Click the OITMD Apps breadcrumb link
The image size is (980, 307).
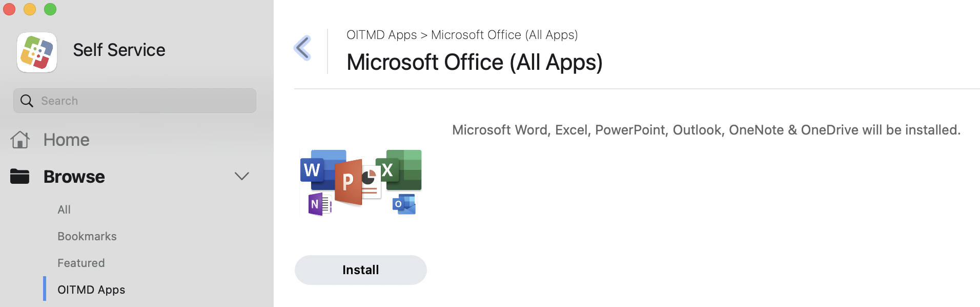pos(381,35)
